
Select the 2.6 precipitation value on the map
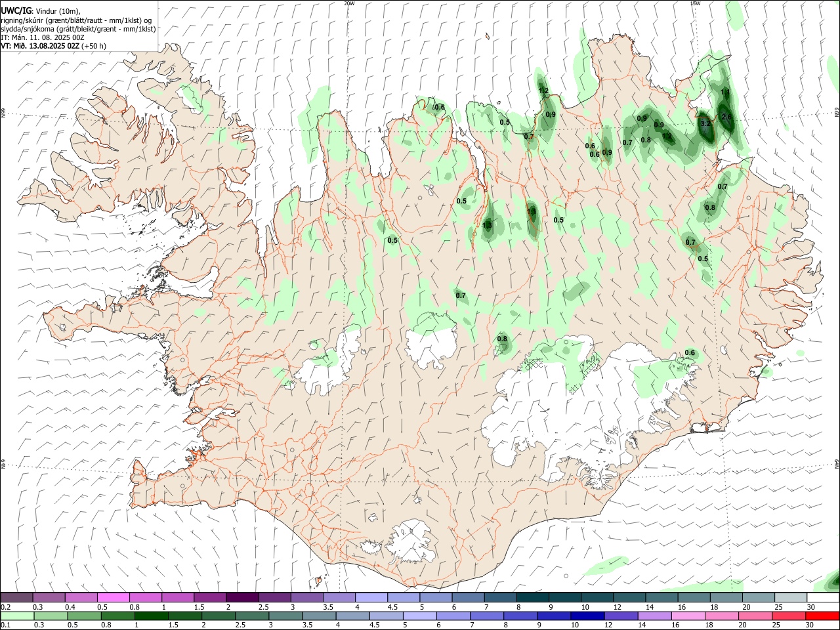pyautogui.click(x=726, y=117)
